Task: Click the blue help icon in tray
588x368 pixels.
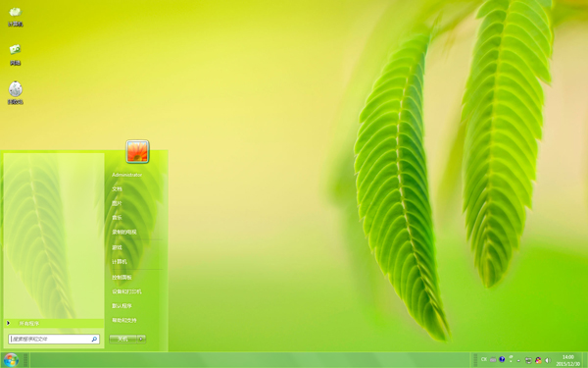Action: point(502,359)
